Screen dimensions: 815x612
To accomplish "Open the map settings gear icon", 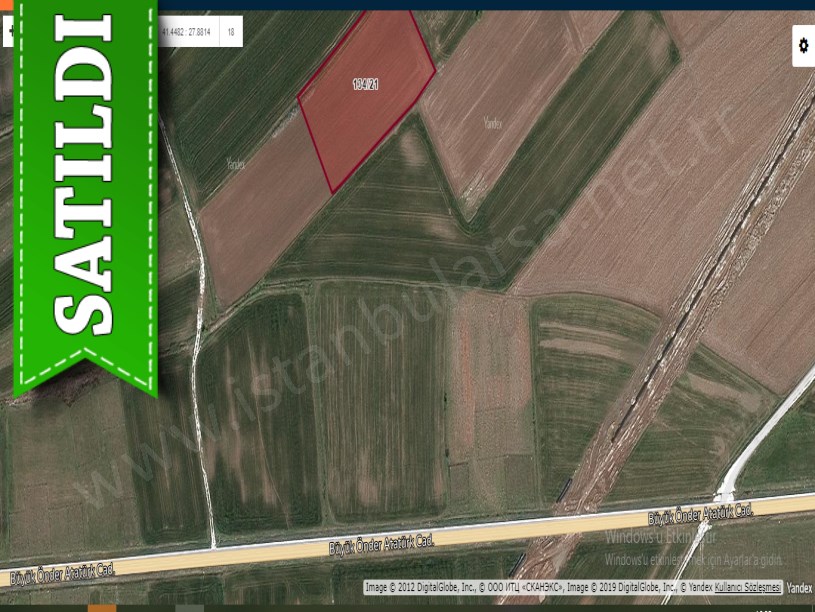I will [x=803, y=45].
